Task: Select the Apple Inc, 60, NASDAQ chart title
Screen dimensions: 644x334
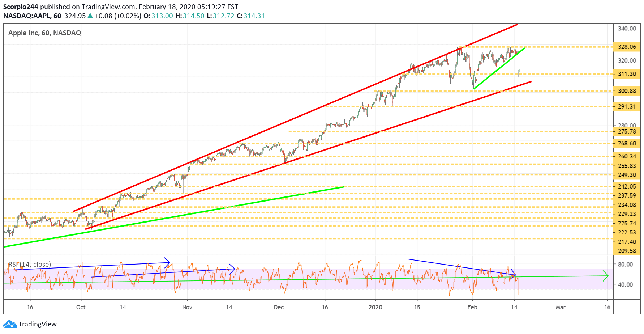Action: pyautogui.click(x=45, y=33)
